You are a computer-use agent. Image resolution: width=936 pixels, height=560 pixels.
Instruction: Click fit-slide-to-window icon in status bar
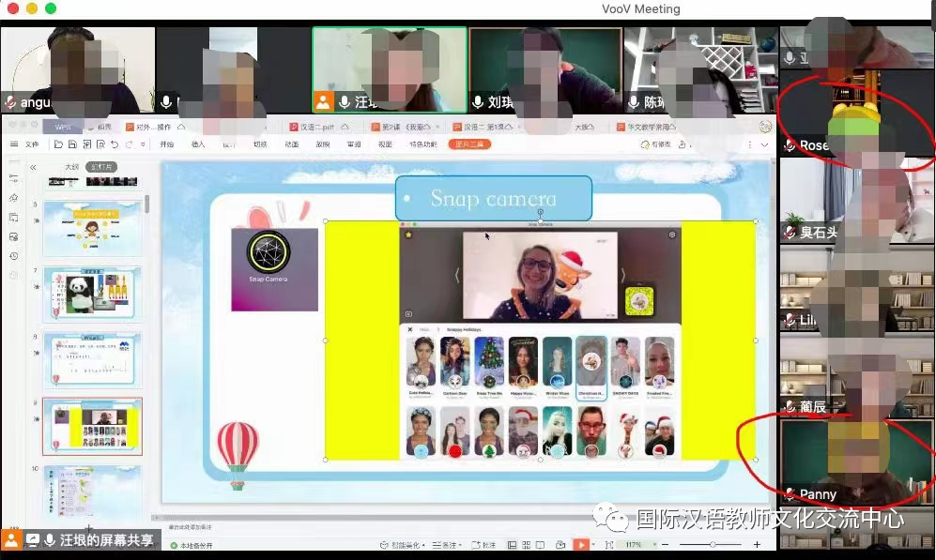click(609, 544)
